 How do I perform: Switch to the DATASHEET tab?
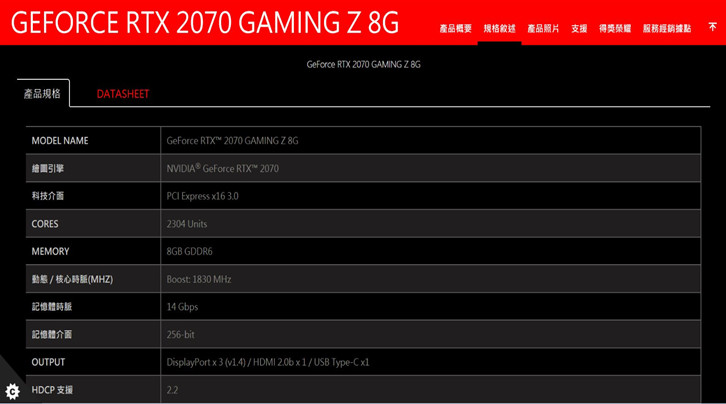[123, 94]
